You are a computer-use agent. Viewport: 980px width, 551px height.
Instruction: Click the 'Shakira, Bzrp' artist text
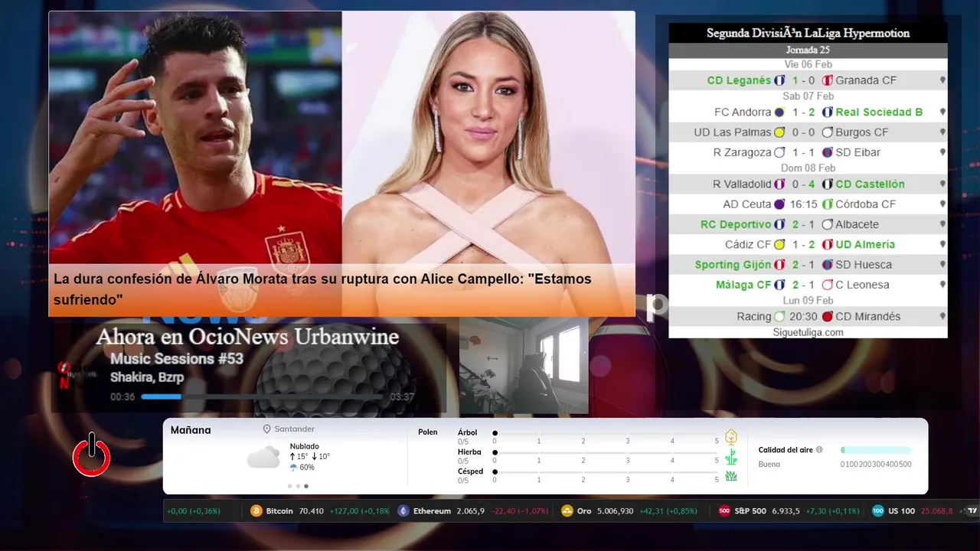[147, 377]
